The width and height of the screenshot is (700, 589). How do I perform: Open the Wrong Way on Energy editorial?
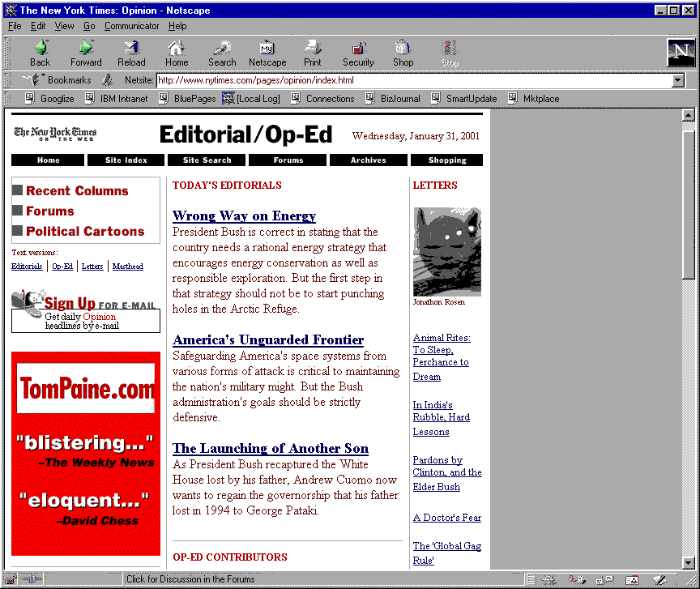(244, 216)
